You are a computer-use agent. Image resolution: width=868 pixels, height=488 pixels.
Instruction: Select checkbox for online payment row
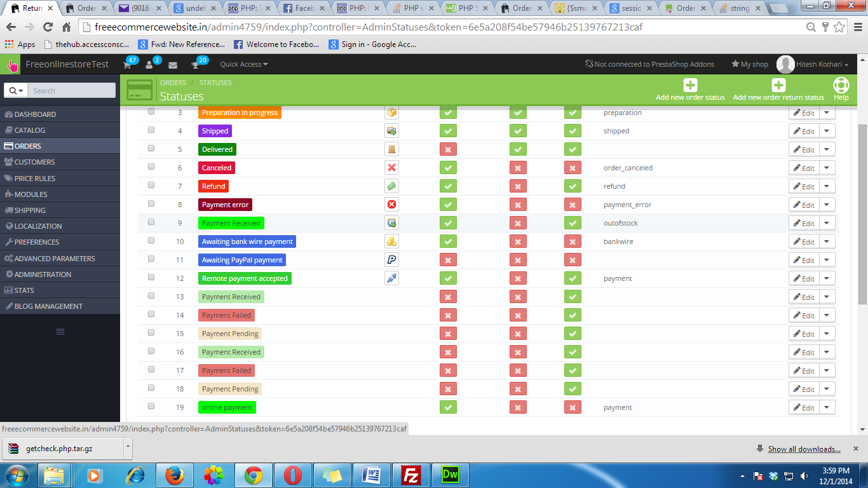click(x=151, y=406)
